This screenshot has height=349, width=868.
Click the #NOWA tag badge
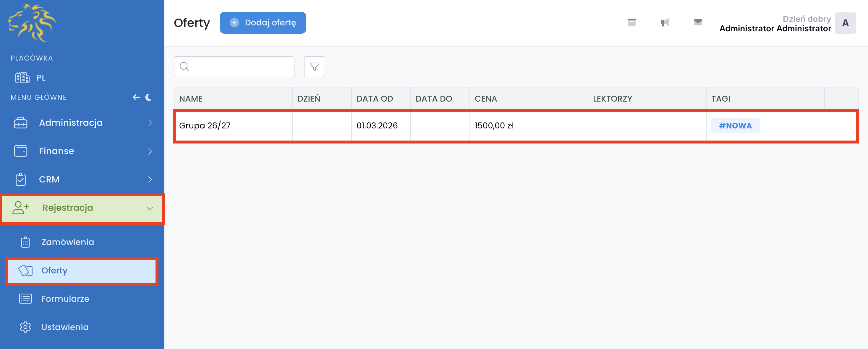coord(735,125)
